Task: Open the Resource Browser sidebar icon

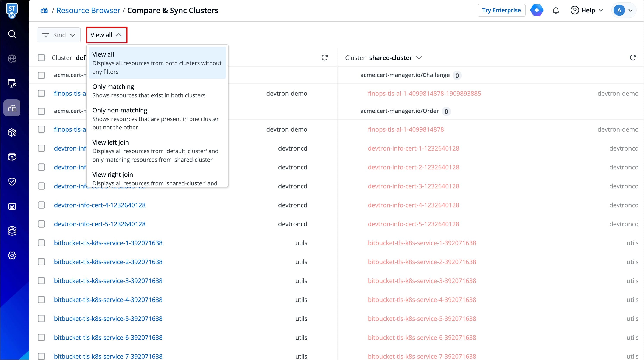Action: pos(12,108)
